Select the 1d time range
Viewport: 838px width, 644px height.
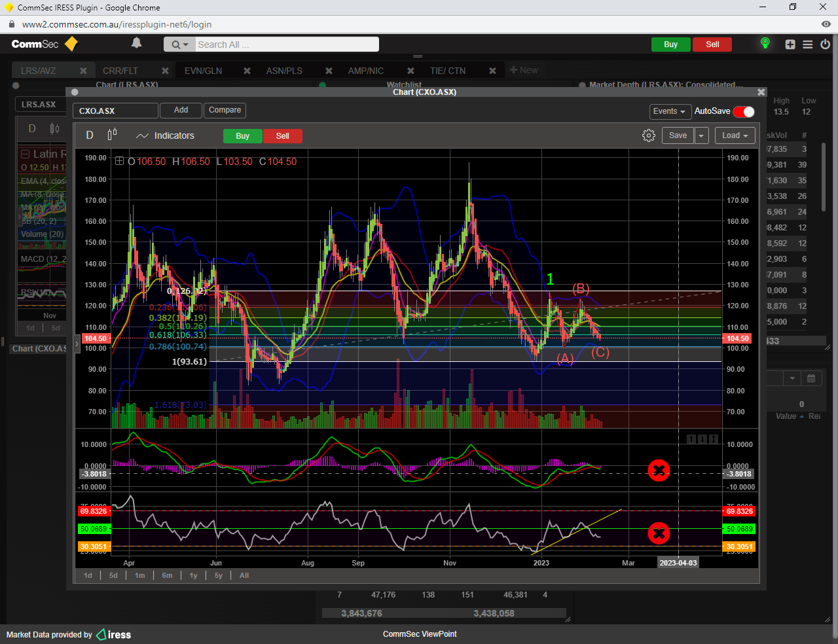coord(88,576)
